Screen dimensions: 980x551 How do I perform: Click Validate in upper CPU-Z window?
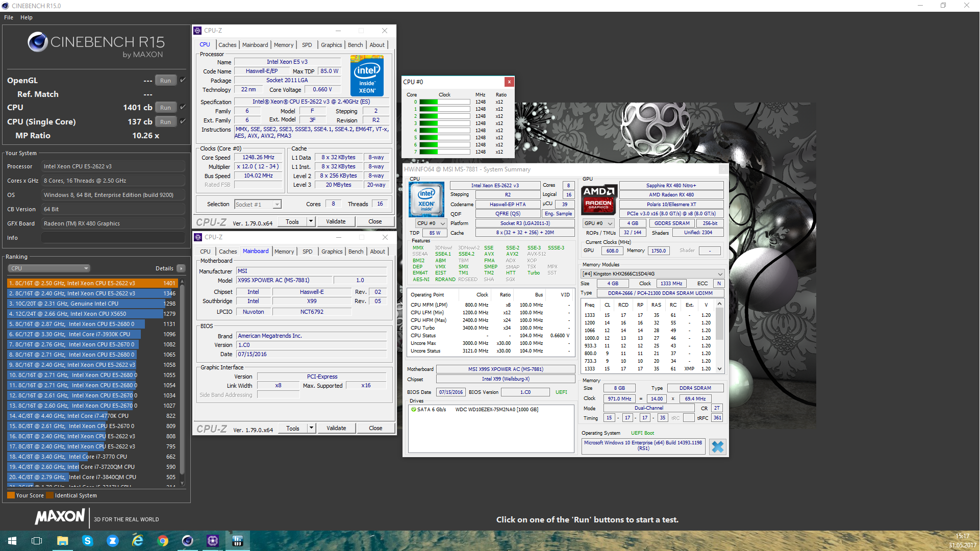336,221
